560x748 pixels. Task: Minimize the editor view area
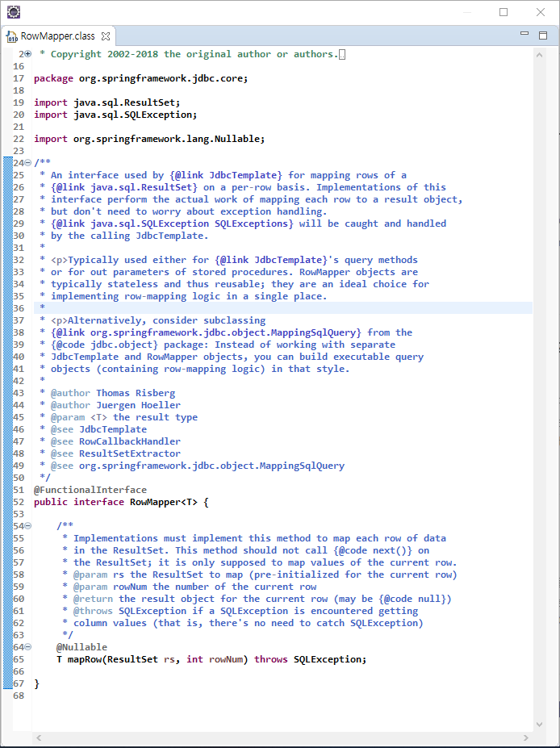tap(524, 34)
